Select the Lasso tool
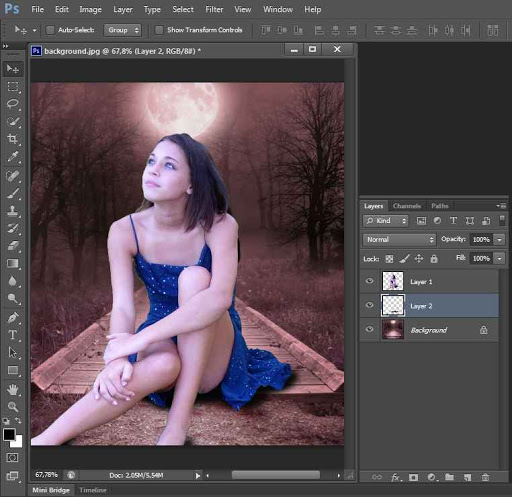This screenshot has width=512, height=497. click(13, 104)
